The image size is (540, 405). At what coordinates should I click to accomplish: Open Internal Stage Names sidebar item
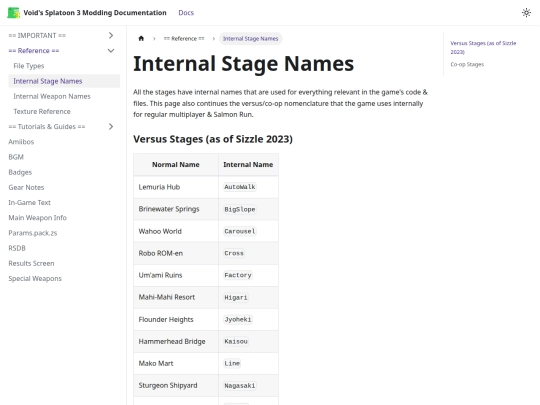(48, 81)
